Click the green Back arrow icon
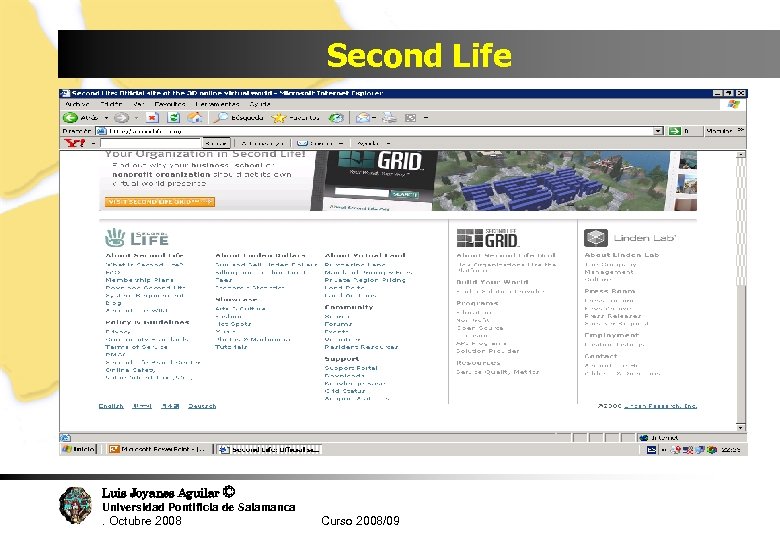The height and width of the screenshot is (540, 780). (x=70, y=117)
